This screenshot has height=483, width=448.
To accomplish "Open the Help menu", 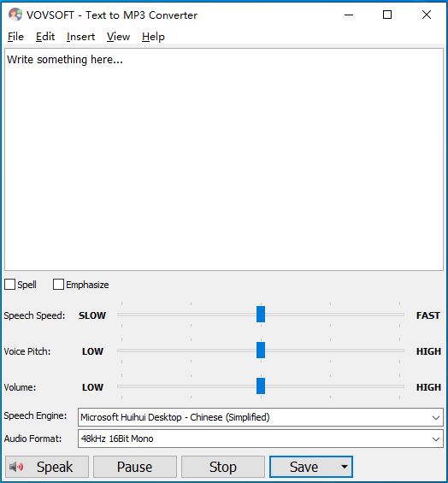I will pyautogui.click(x=153, y=37).
